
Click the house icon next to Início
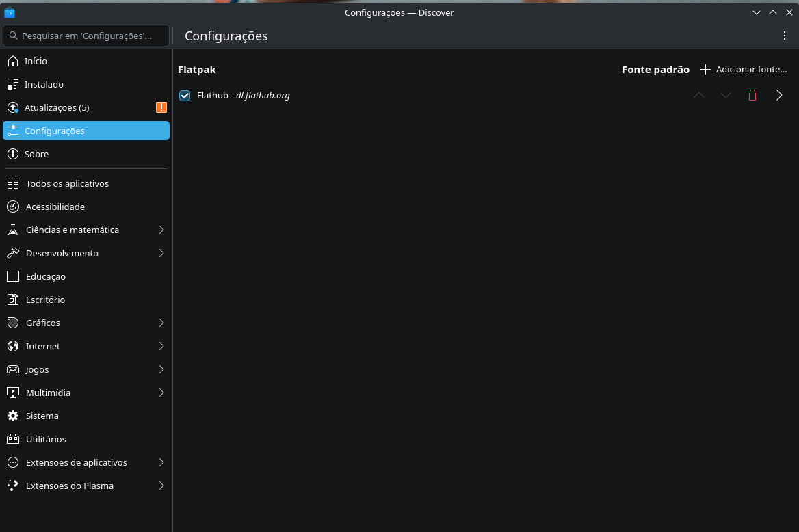click(x=12, y=61)
